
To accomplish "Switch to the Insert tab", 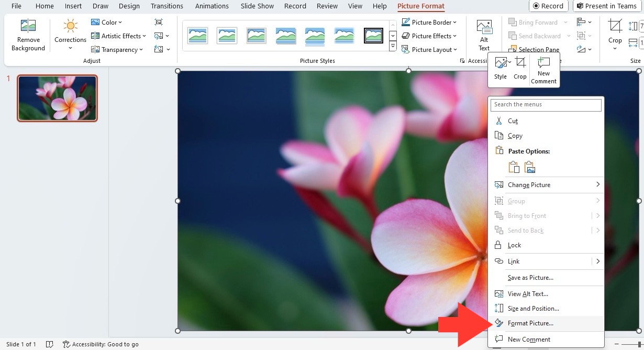I will click(73, 6).
